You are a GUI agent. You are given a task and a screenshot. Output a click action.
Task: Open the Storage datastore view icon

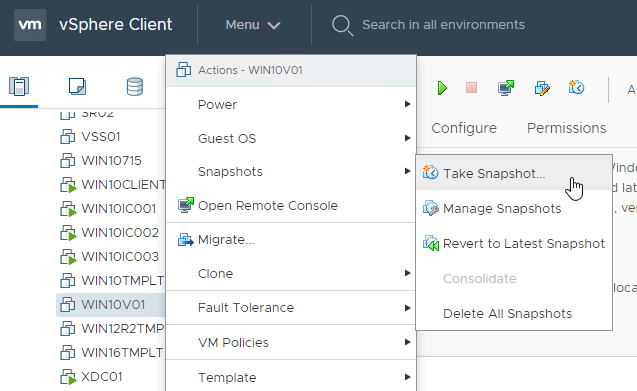point(135,87)
